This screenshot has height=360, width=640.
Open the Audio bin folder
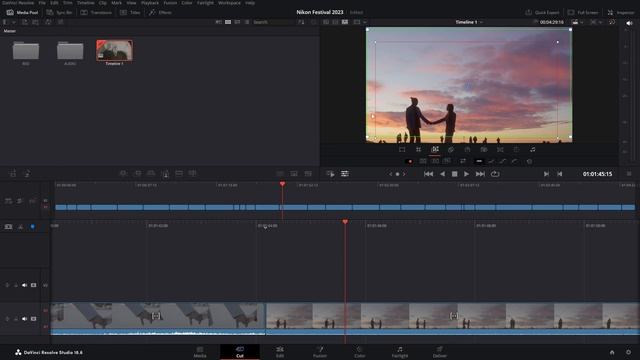[x=70, y=51]
